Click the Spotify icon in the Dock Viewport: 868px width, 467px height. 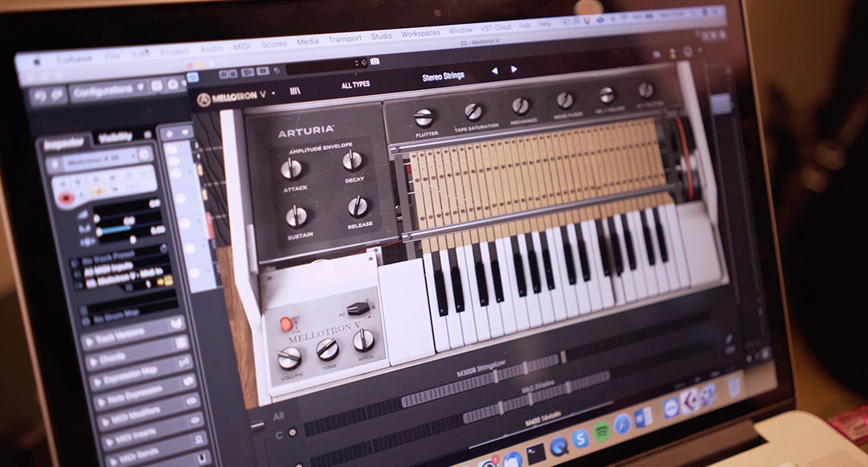(x=602, y=432)
